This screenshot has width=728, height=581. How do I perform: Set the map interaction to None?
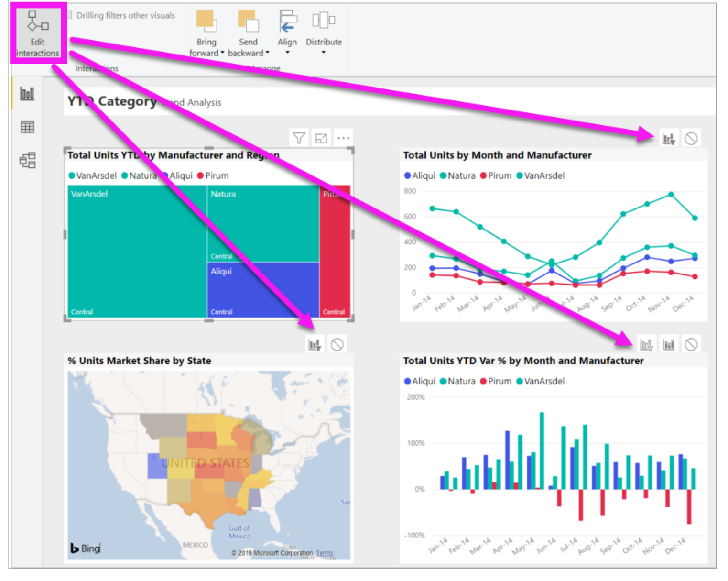tap(337, 343)
